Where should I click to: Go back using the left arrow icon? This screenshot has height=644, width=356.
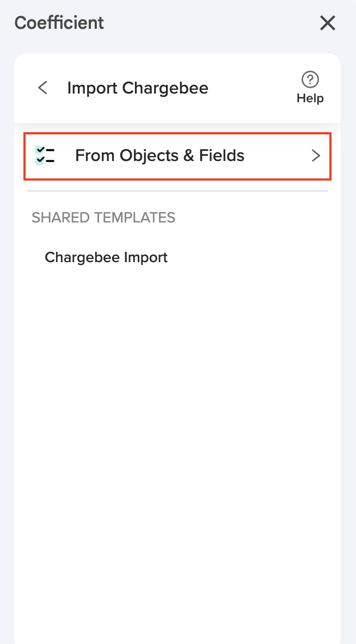pos(42,88)
